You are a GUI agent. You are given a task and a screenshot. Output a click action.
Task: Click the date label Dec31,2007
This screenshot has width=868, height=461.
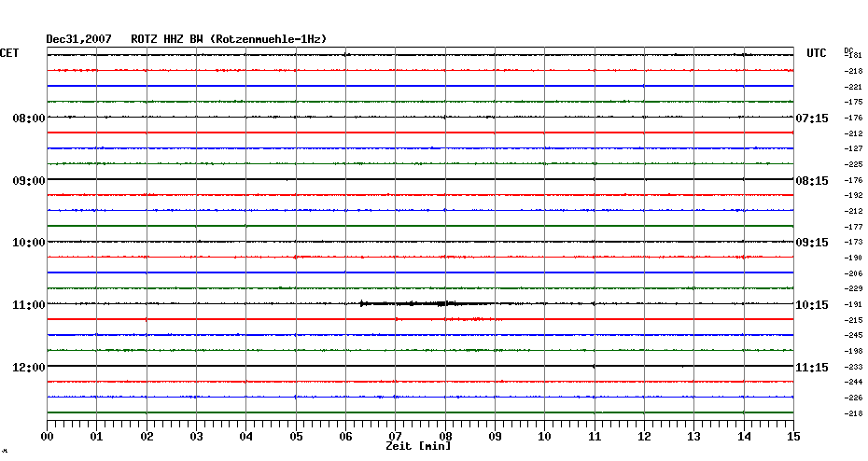pyautogui.click(x=78, y=39)
